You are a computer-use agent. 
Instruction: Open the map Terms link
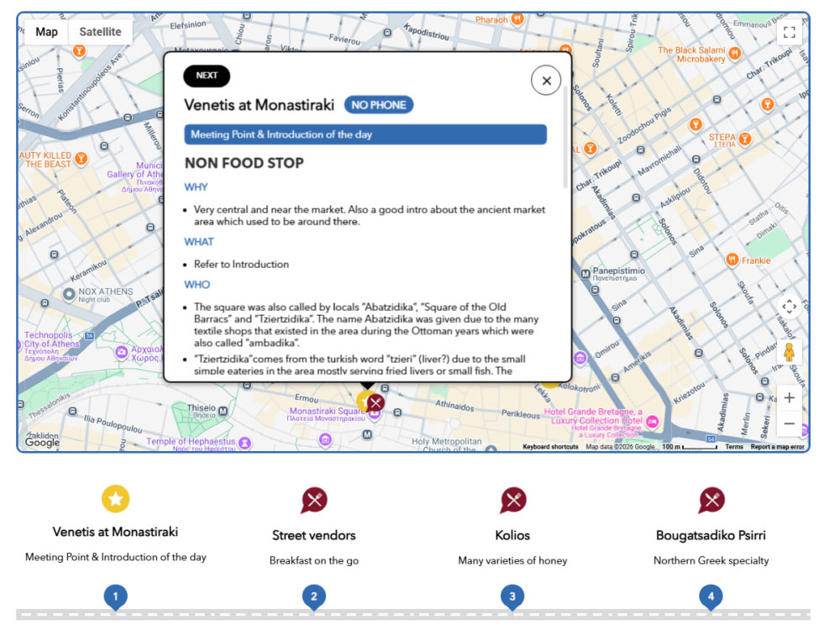[x=734, y=447]
